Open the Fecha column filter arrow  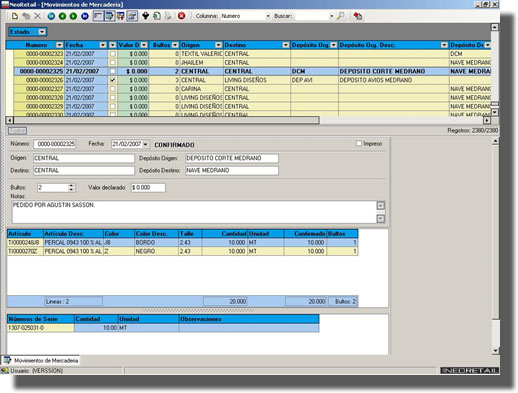tap(103, 45)
